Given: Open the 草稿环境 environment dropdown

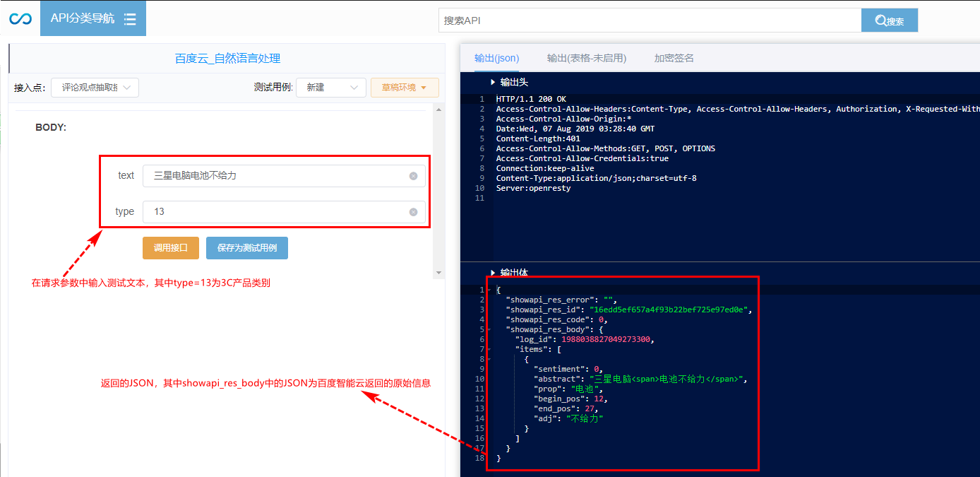Looking at the screenshot, I should pyautogui.click(x=405, y=88).
